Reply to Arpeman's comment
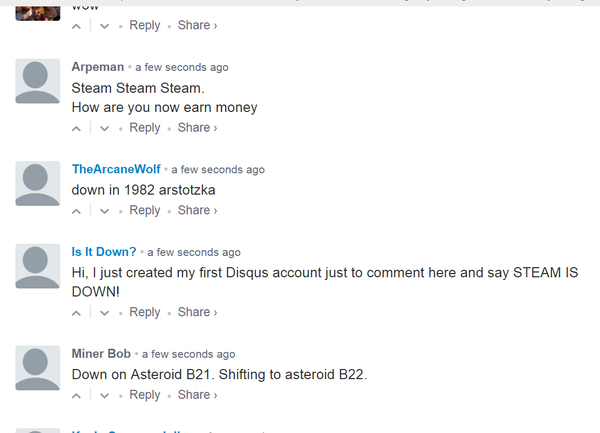Screen dimensions: 600x433 pos(145,128)
